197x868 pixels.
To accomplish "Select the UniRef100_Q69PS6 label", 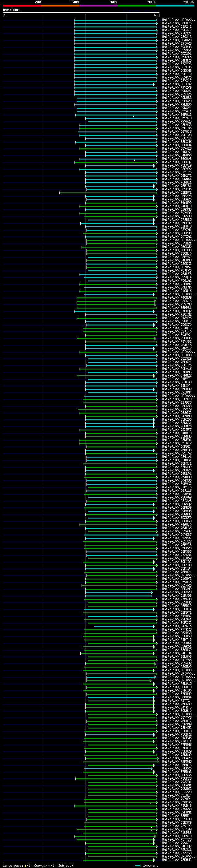I will (176, 77).
